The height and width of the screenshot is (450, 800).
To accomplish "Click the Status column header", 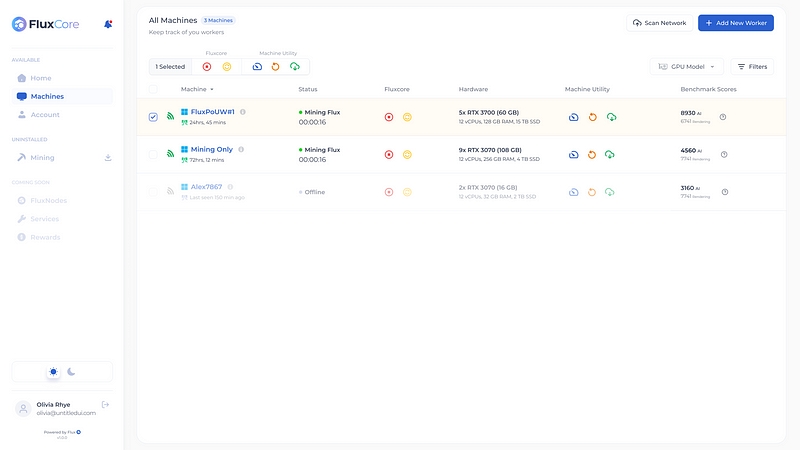I will [308, 89].
